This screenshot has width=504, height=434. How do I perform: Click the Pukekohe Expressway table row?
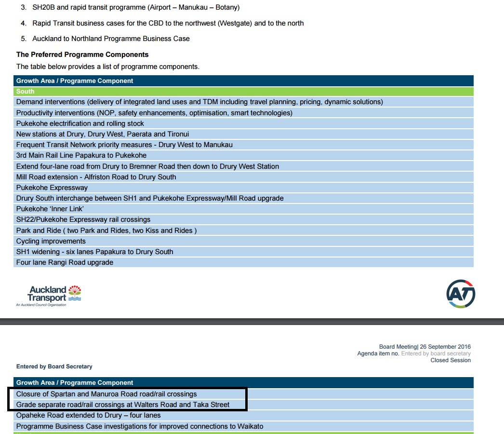click(x=52, y=188)
